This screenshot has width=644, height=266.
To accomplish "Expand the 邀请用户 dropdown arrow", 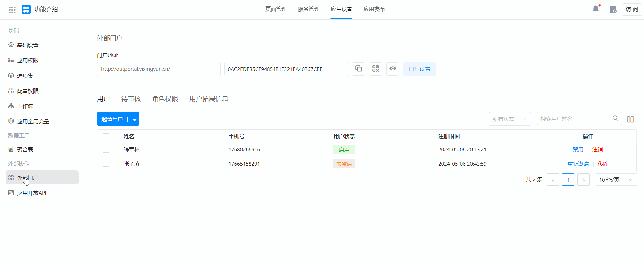I will pyautogui.click(x=134, y=119).
